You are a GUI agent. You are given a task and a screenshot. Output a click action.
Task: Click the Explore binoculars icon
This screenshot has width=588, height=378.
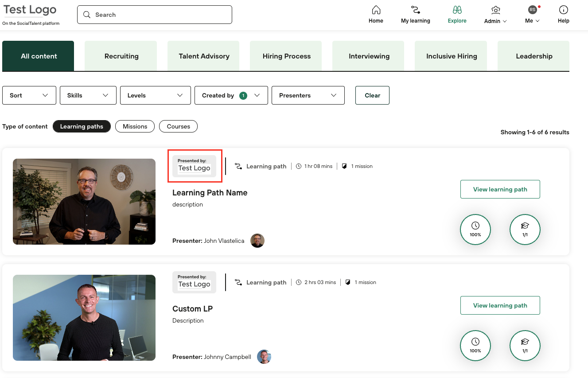tap(457, 10)
